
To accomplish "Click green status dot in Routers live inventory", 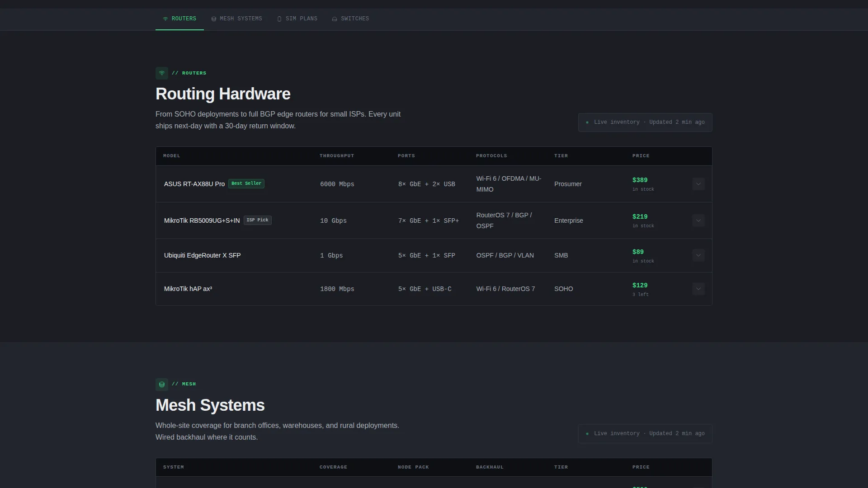I will (587, 122).
